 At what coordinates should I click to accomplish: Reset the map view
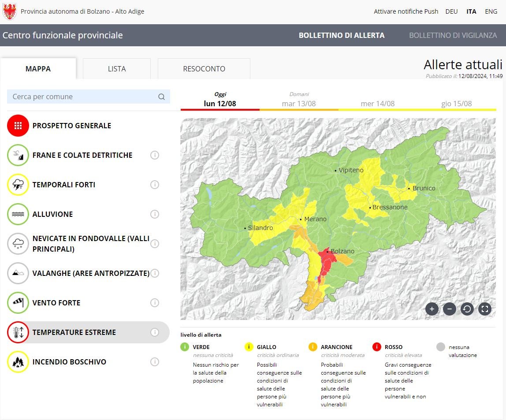[x=467, y=309]
